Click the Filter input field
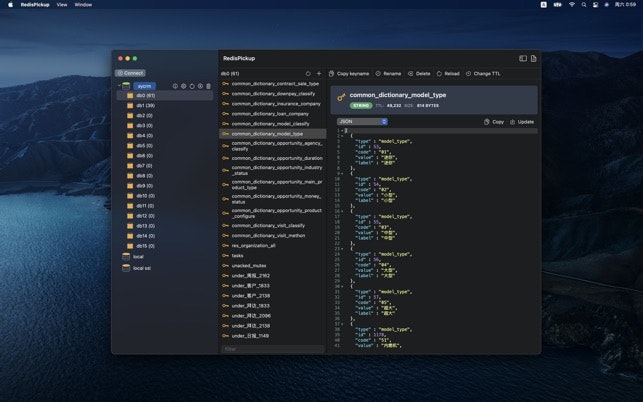This screenshot has width=643, height=402. [272, 349]
